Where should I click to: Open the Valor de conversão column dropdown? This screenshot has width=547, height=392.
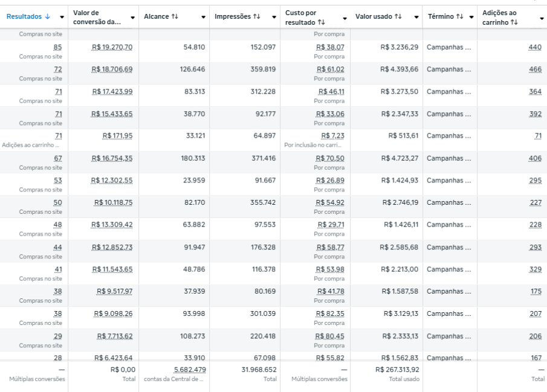(x=132, y=16)
